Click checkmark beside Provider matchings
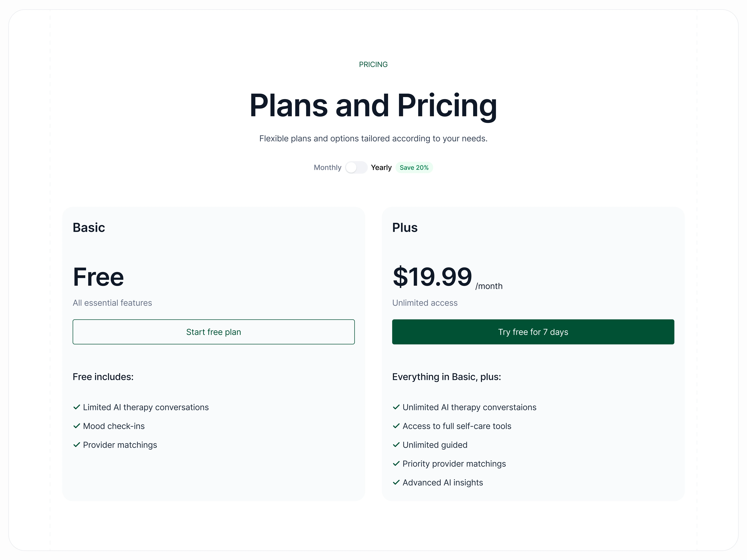The height and width of the screenshot is (560, 747). click(77, 445)
